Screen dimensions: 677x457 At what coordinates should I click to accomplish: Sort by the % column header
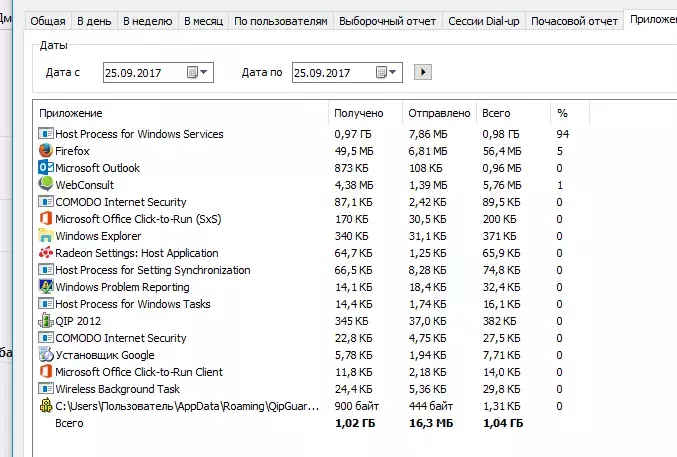pos(570,113)
